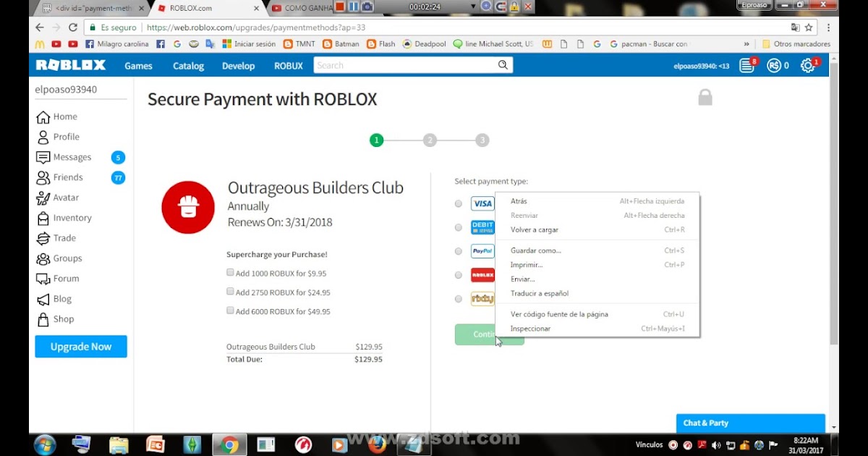The image size is (868, 456).
Task: Open the Milagro carolina Facebook bookmark
Action: 117,44
